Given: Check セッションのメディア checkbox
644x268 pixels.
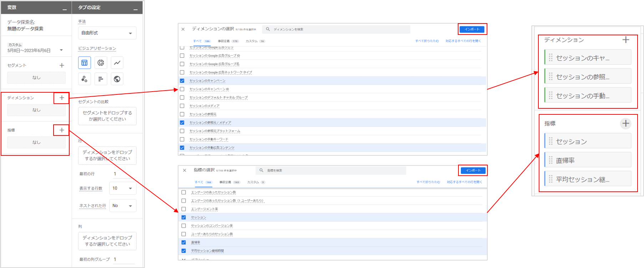Looking at the screenshot, I should point(182,106).
